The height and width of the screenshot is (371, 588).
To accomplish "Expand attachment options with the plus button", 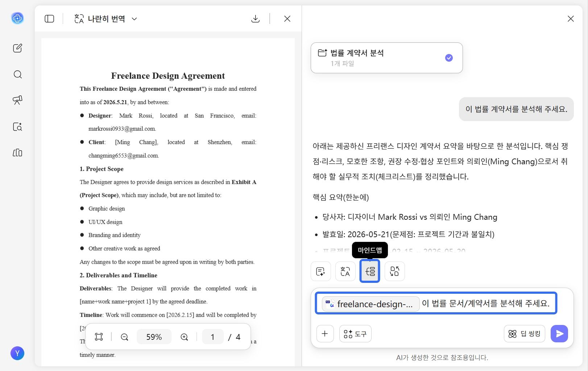I will coord(325,334).
